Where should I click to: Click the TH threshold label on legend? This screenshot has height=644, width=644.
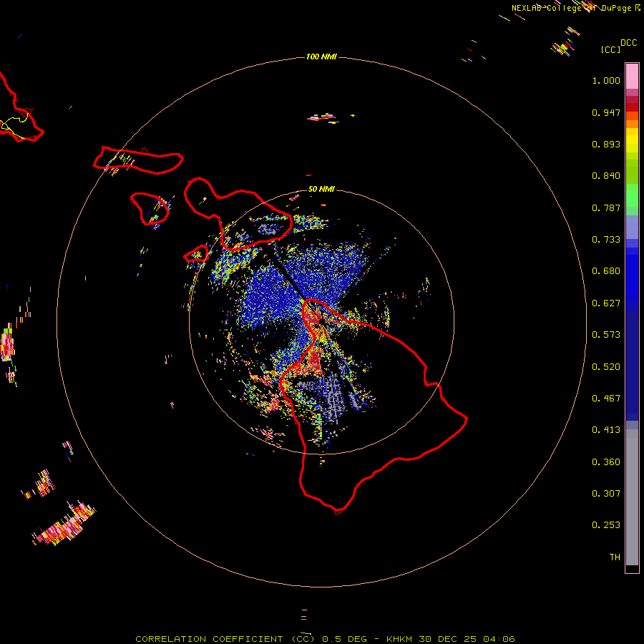pos(615,557)
